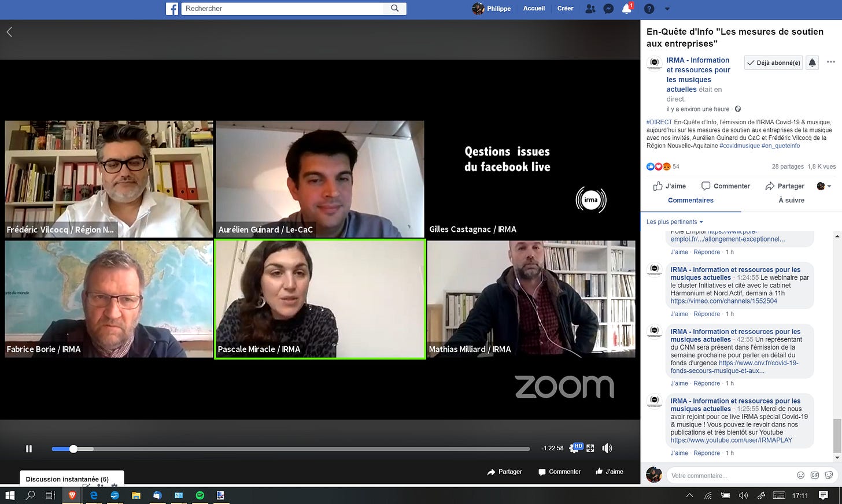Open Spotify from the taskbar
The height and width of the screenshot is (504, 842).
coord(200,495)
